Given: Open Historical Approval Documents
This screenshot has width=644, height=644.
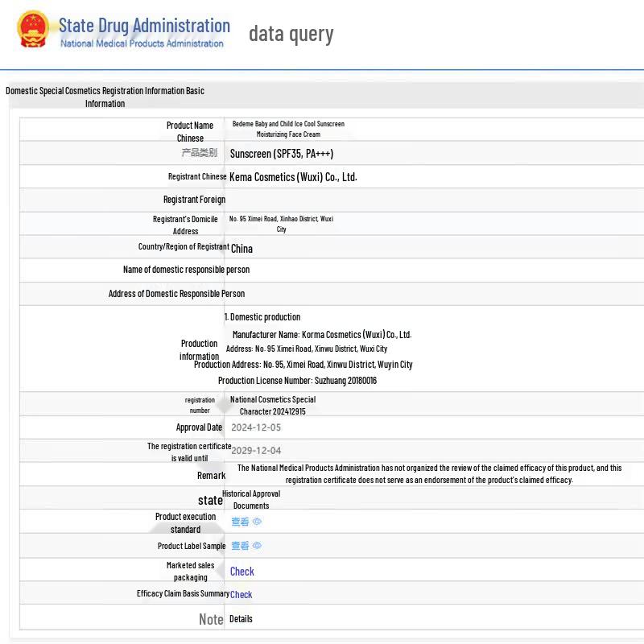Looking at the screenshot, I should point(251,499).
